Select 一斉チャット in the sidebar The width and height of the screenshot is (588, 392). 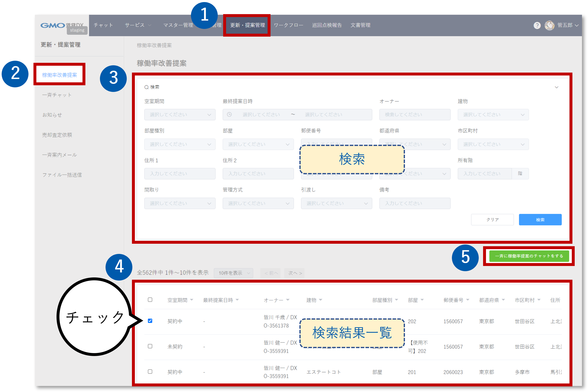[x=57, y=95]
